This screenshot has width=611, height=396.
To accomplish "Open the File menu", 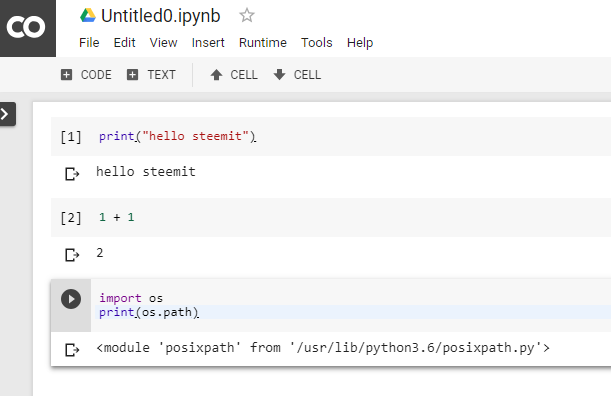I will point(89,42).
